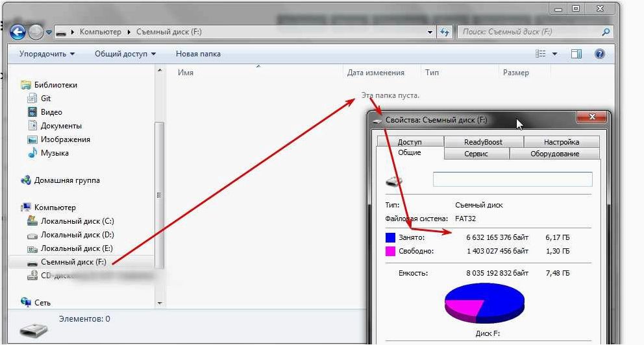This screenshot has height=345, width=644.
Task: Open Help with the question mark icon
Action: pos(600,54)
